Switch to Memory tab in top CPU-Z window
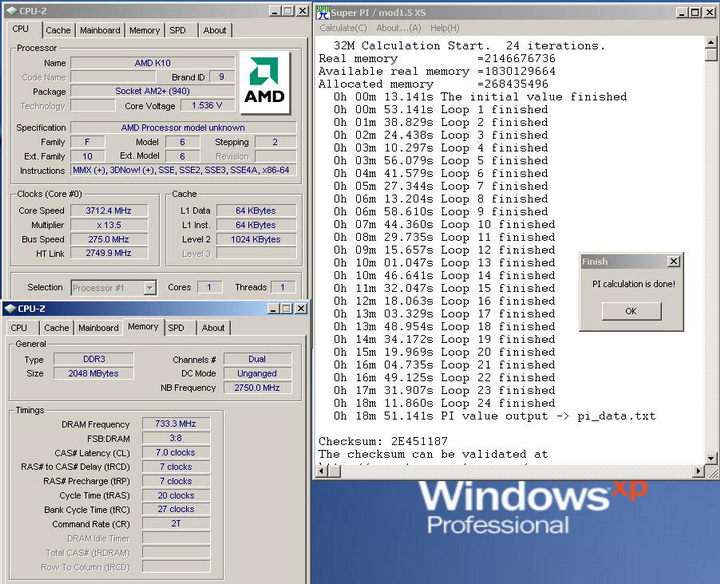Image resolution: width=720 pixels, height=584 pixels. (x=144, y=30)
